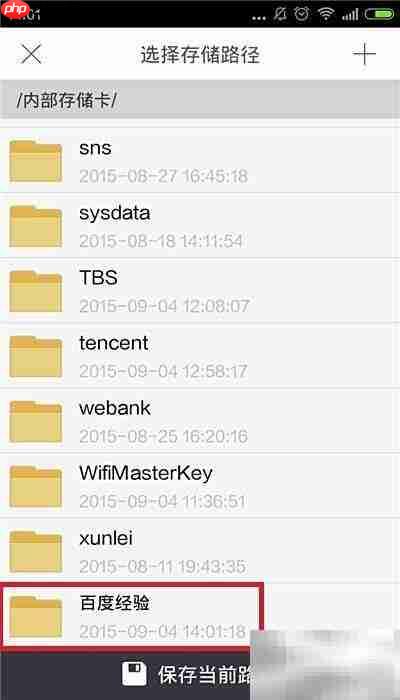Select the TBS folder icon

36,291
